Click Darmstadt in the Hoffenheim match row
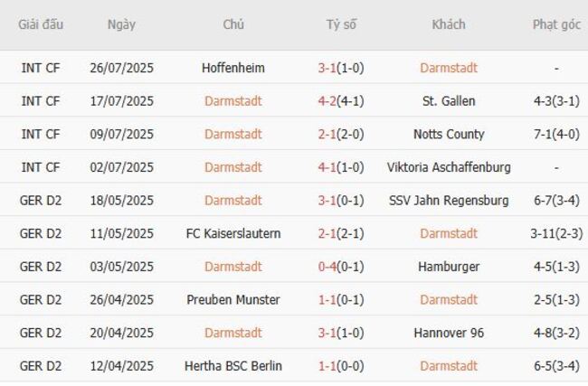The height and width of the screenshot is (386, 588). [448, 68]
